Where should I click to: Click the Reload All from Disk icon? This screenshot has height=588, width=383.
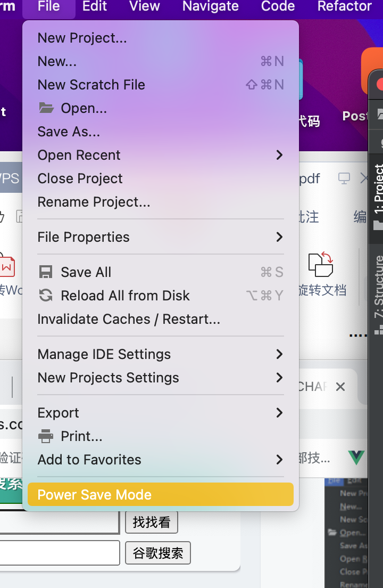[x=46, y=296]
